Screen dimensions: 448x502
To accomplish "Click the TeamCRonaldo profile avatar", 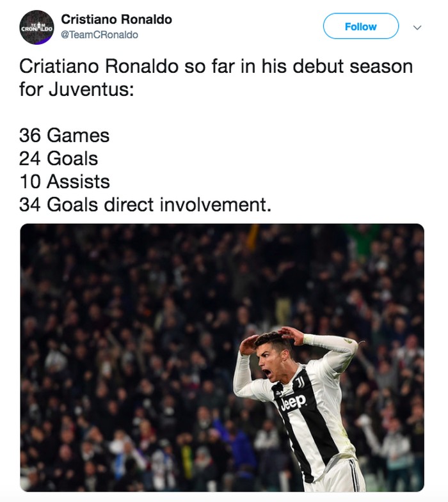I will (36, 27).
